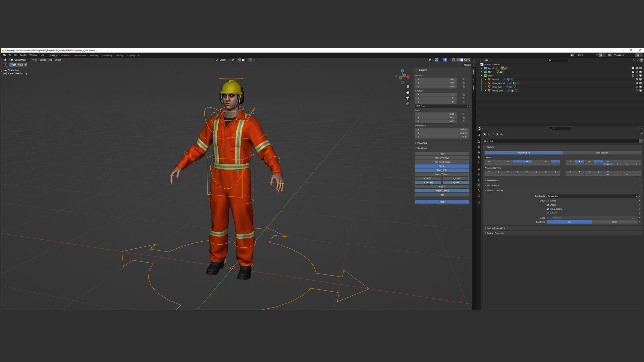This screenshot has height=362, width=644.
Task: Uncheck the Shapes checkbox
Action: click(x=548, y=205)
